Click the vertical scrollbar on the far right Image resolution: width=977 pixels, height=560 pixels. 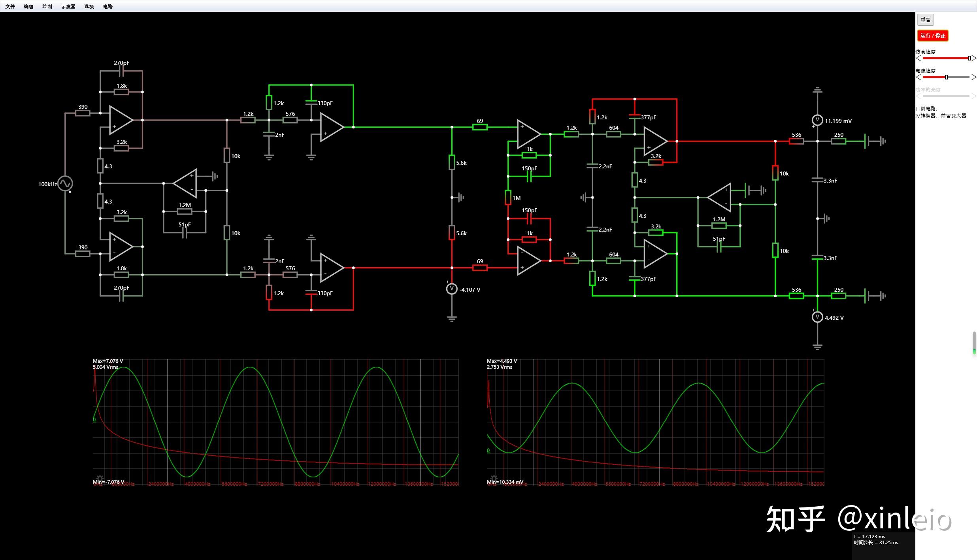(974, 343)
